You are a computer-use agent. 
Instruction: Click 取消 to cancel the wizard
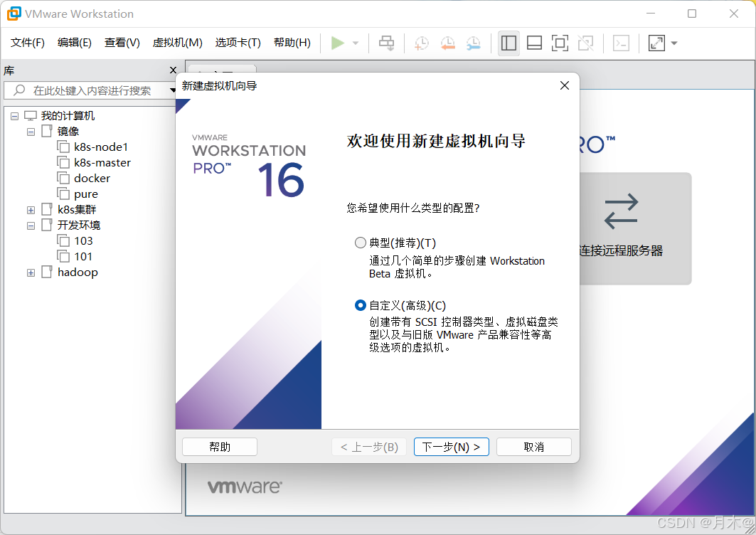tap(533, 447)
